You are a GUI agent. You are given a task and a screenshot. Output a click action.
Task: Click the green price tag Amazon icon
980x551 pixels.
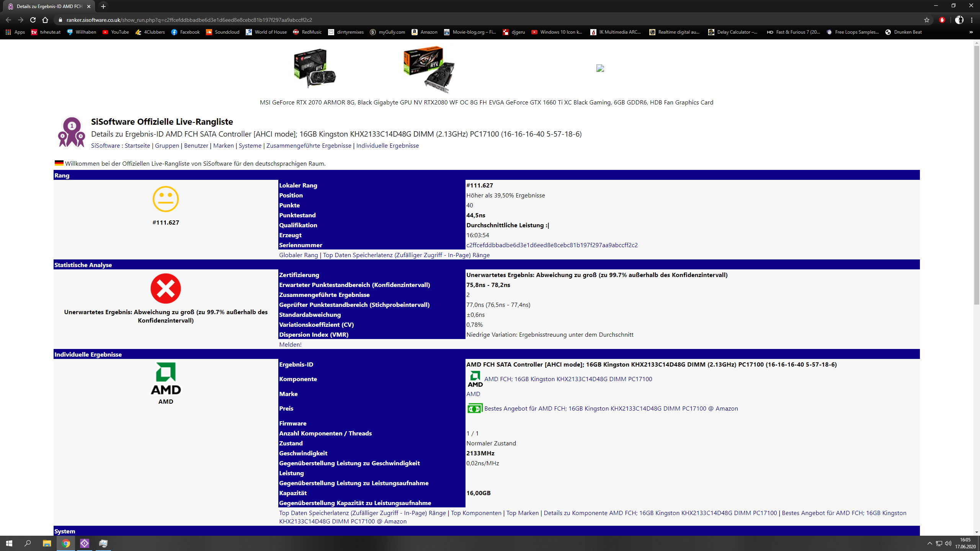click(475, 408)
